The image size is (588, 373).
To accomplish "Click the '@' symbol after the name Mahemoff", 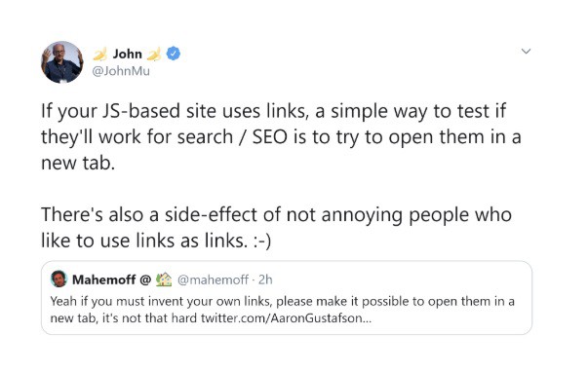I will [x=145, y=280].
